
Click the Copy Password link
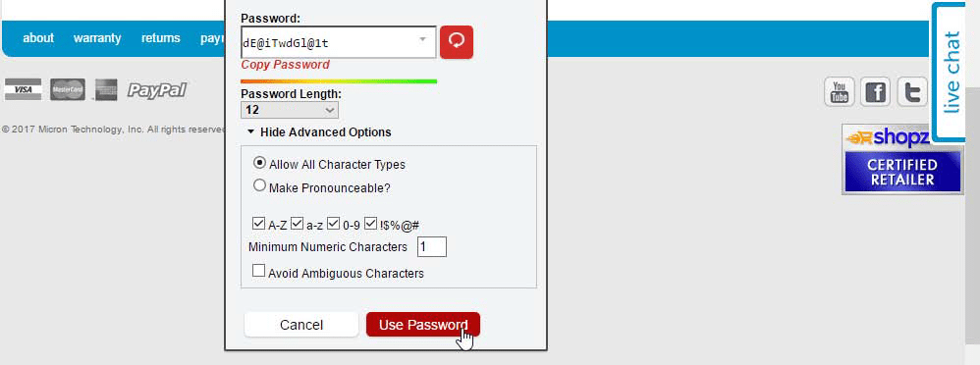[x=285, y=65]
